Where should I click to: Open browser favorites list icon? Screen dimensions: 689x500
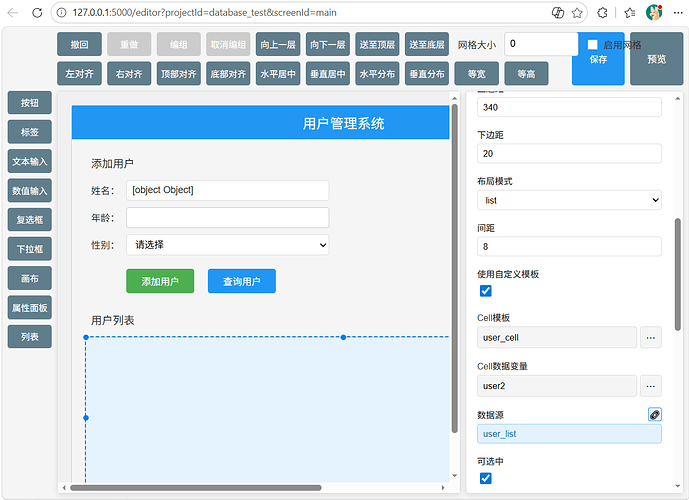click(630, 13)
